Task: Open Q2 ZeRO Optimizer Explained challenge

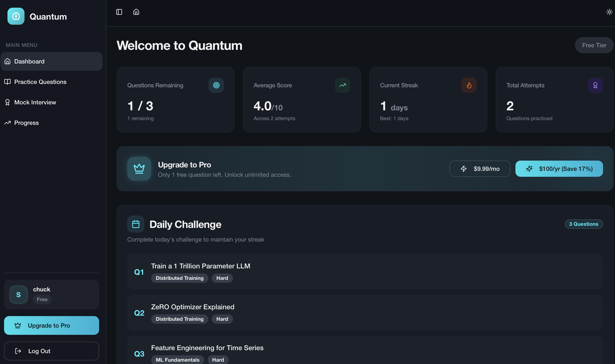Action: click(x=192, y=307)
